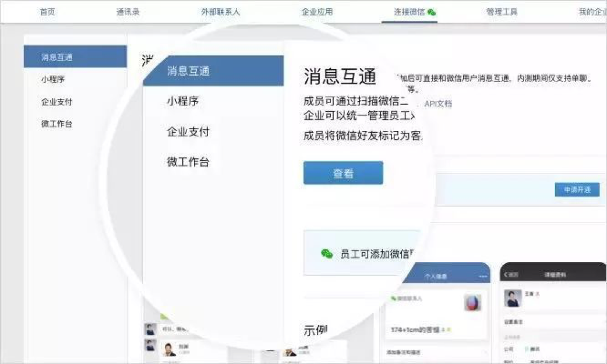Click the 申请开通 button
Viewport: 607px width, 364px height.
coord(577,190)
